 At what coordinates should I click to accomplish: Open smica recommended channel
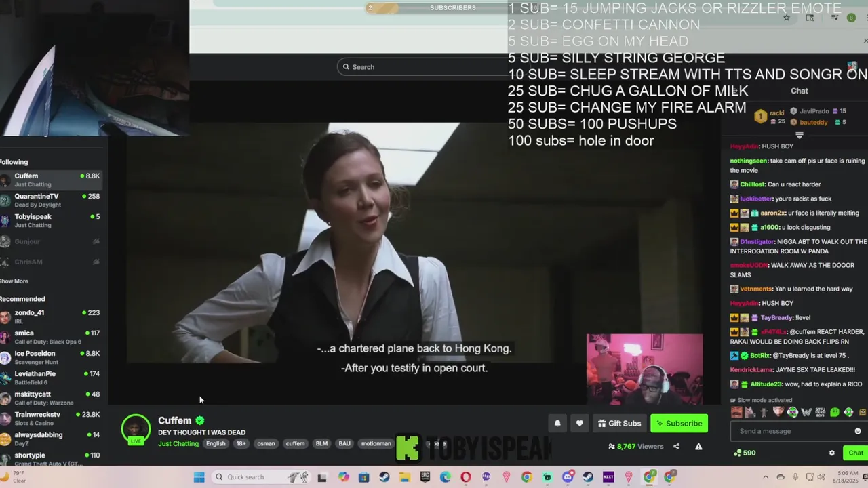pyautogui.click(x=51, y=337)
